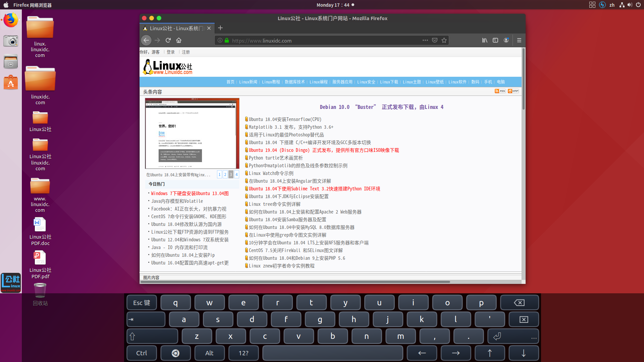The width and height of the screenshot is (644, 362).
Task: Bookmark this page with the star
Action: [x=444, y=40]
